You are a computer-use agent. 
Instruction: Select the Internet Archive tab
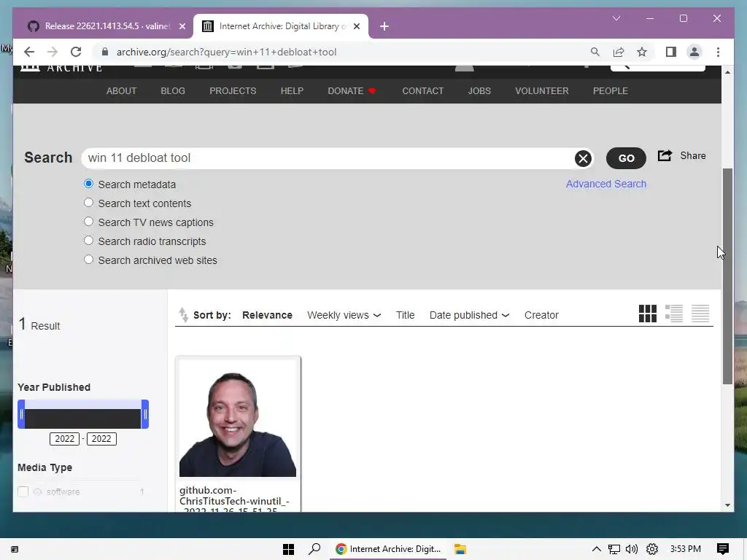tap(280, 26)
